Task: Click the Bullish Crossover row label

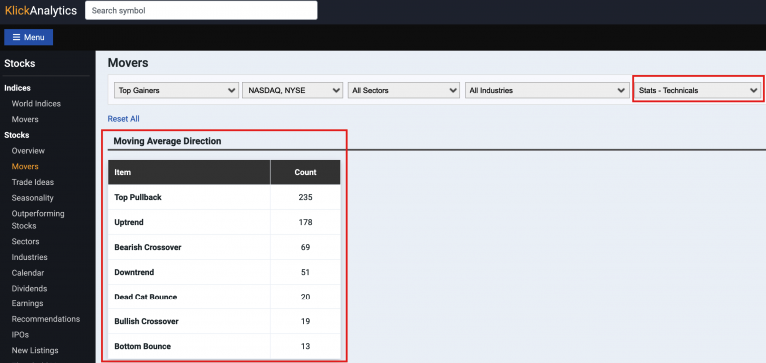Action: click(147, 321)
